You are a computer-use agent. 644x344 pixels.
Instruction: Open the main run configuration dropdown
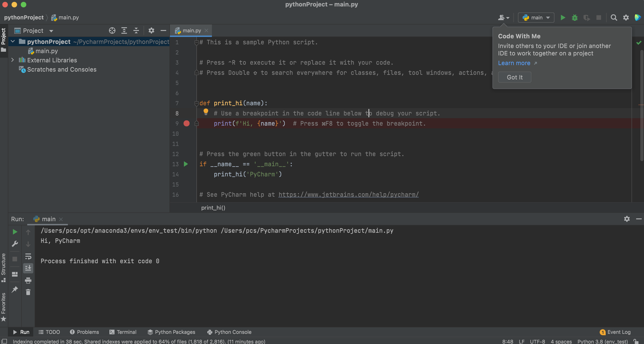pos(536,18)
